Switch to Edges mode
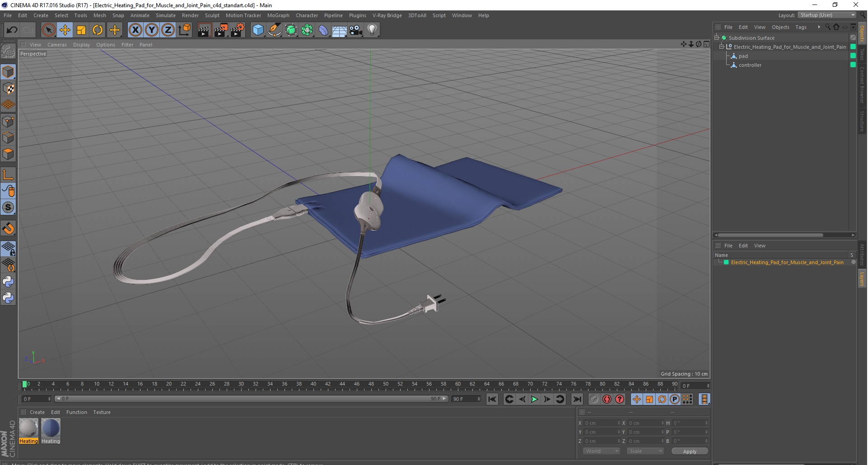 coord(8,138)
